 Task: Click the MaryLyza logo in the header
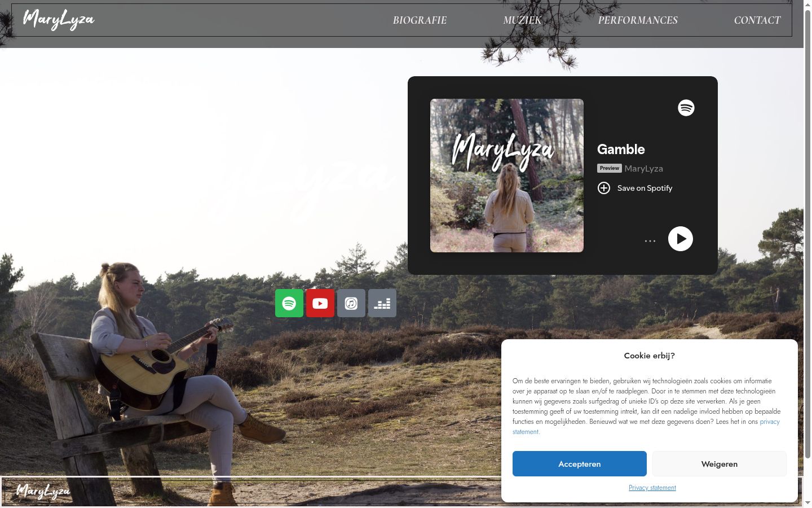tap(59, 20)
